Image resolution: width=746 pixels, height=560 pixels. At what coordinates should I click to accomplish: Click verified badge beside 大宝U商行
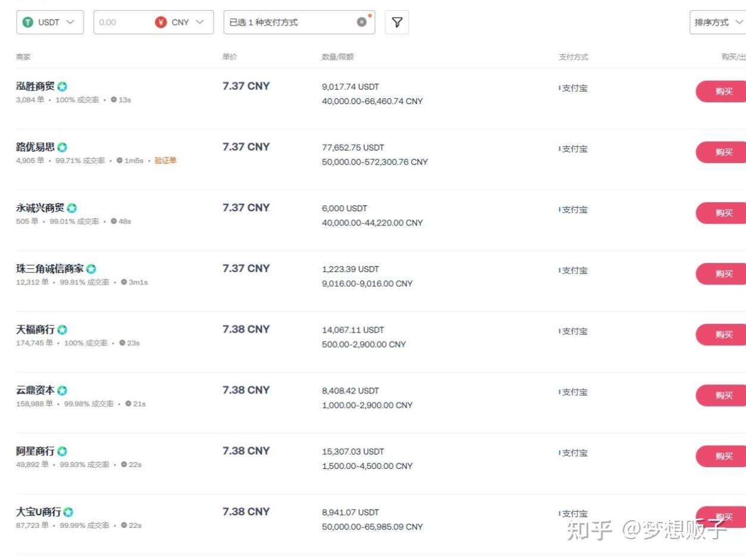point(68,512)
